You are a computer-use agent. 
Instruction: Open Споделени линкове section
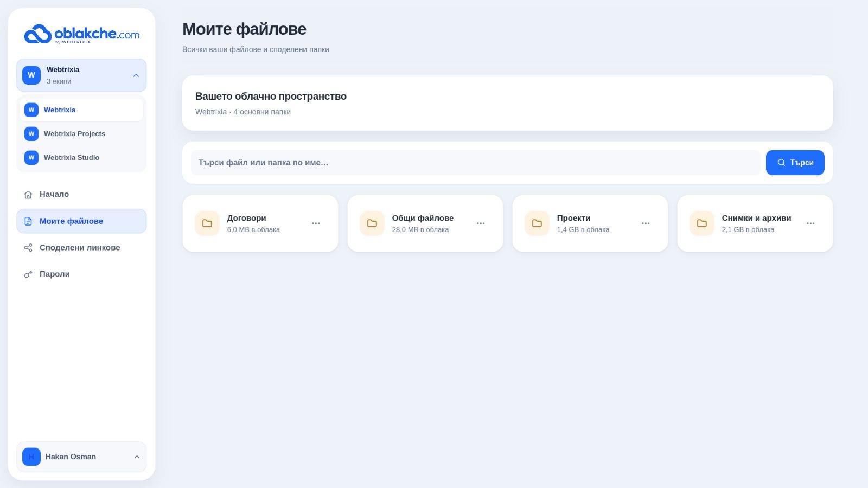tap(81, 248)
